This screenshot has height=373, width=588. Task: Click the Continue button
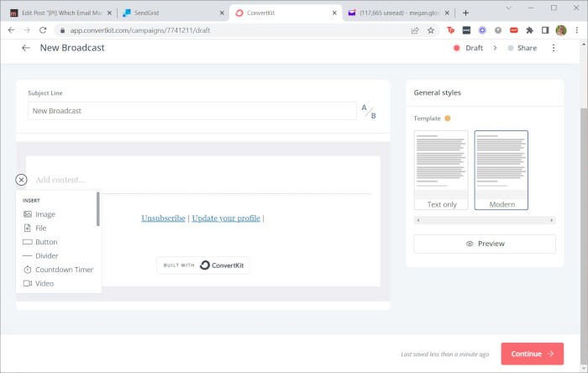532,354
